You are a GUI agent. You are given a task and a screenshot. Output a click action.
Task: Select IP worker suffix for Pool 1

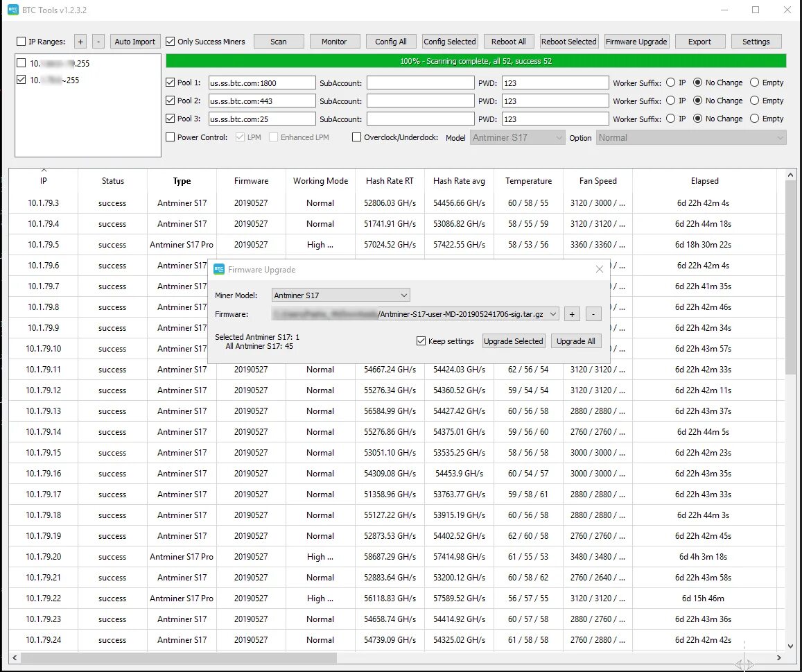click(x=670, y=83)
